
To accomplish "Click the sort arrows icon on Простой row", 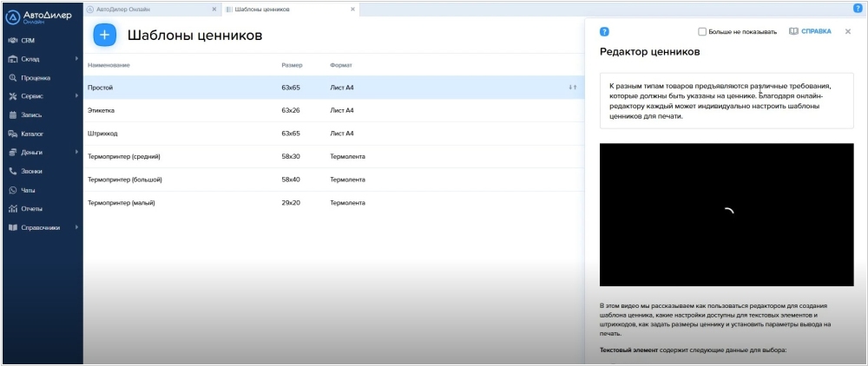I will 572,88.
